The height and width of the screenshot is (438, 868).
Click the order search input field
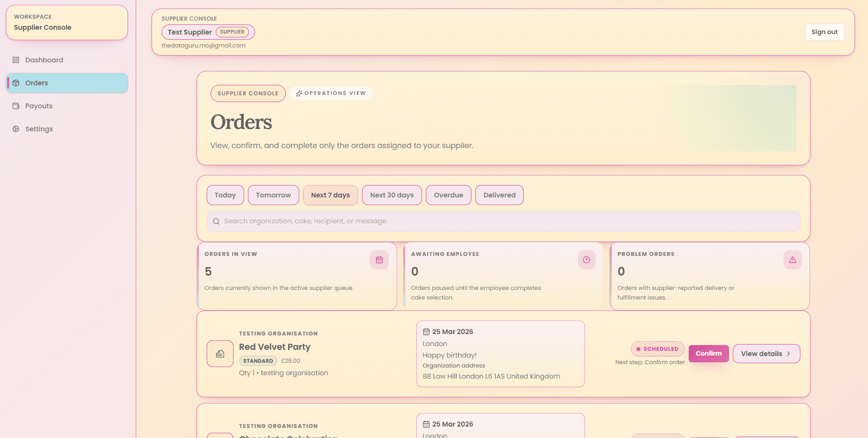click(504, 221)
